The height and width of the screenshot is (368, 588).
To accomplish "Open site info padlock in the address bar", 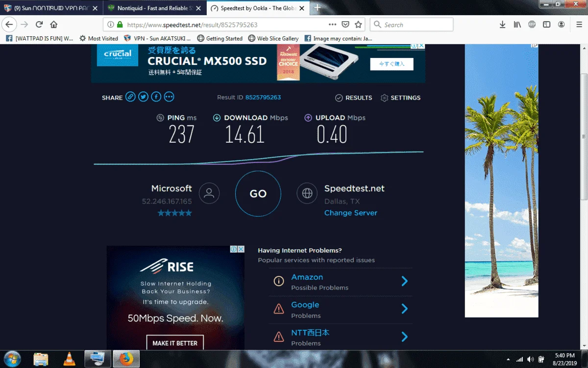I will (119, 25).
